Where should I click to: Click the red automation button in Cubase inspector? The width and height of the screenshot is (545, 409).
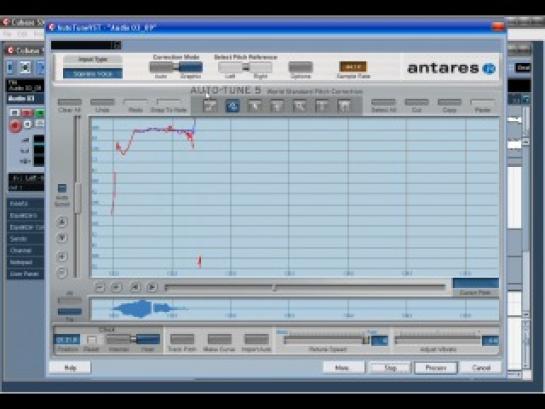pyautogui.click(x=27, y=113)
